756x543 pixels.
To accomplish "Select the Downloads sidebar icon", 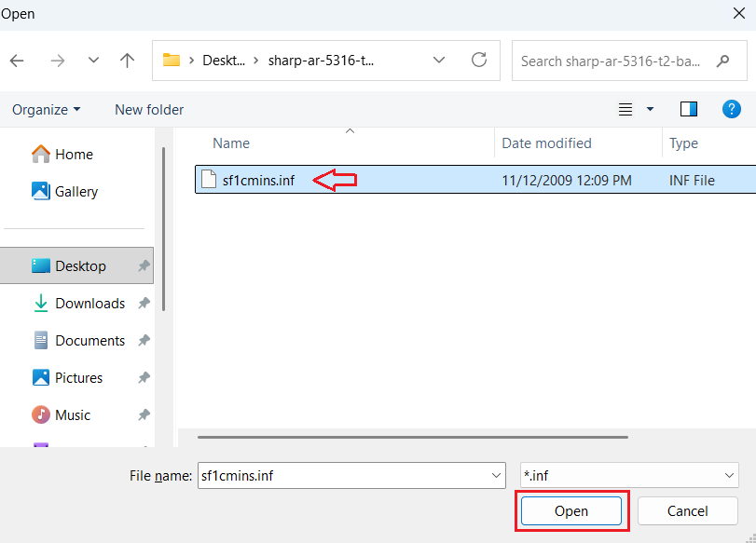I will pyautogui.click(x=40, y=304).
